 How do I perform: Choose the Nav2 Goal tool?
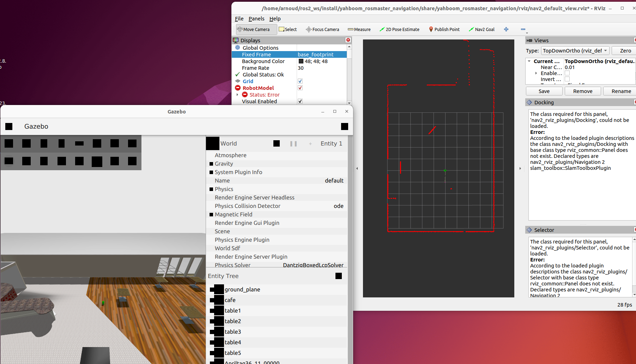481,30
